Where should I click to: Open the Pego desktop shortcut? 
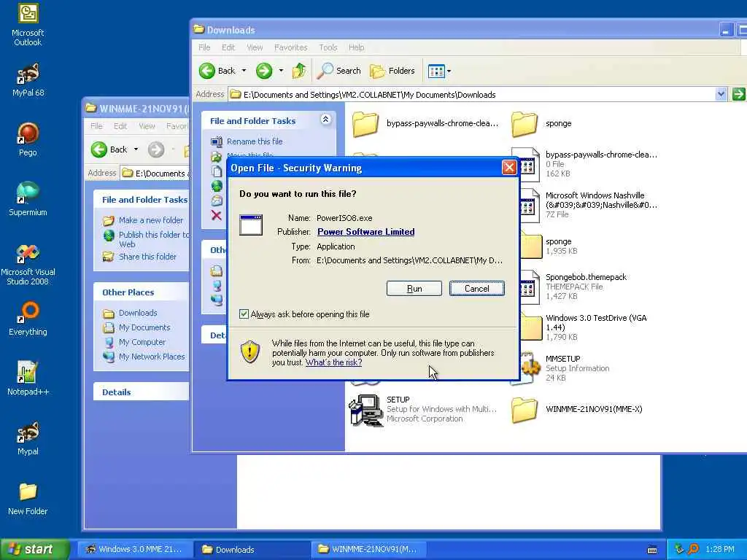click(28, 139)
